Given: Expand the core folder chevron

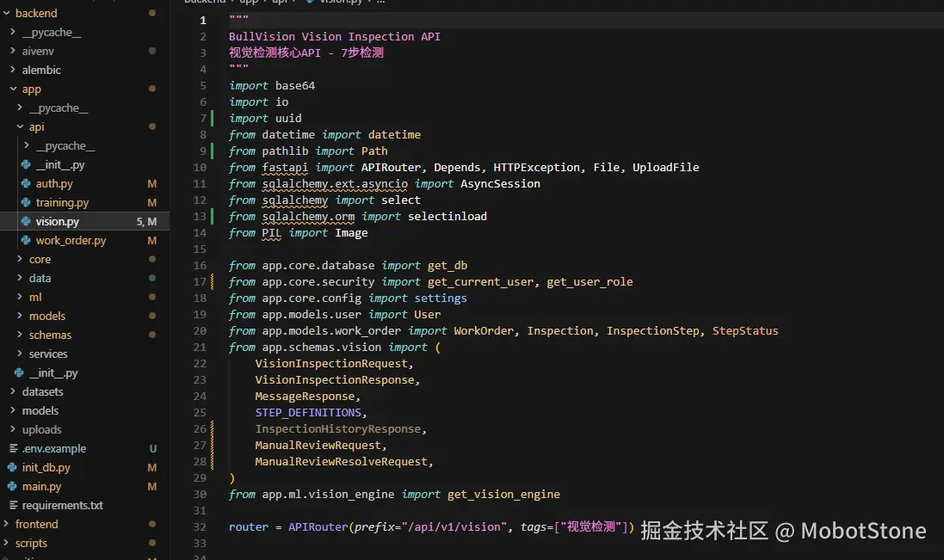Looking at the screenshot, I should (20, 259).
